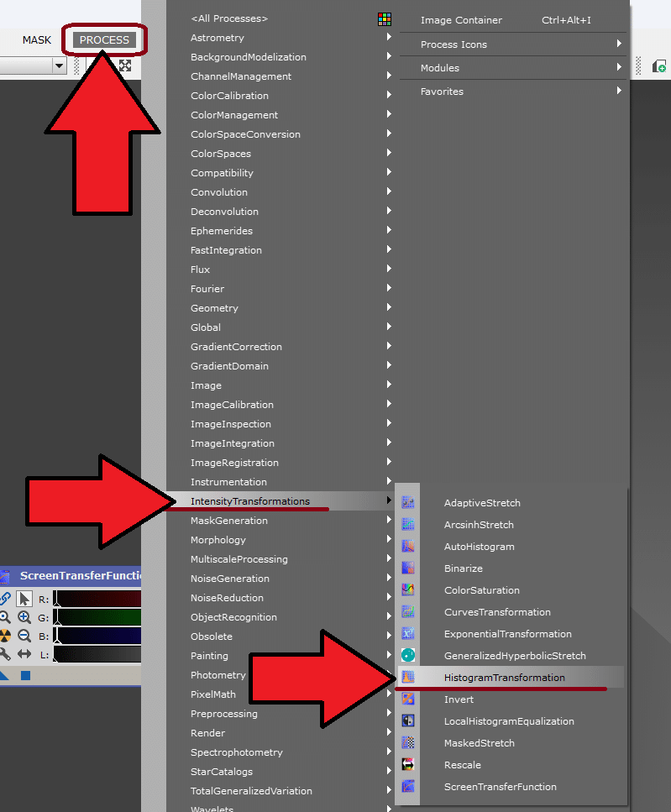Viewport: 671px width, 812px height.
Task: Open the ImageIntegration category
Action: click(x=233, y=443)
